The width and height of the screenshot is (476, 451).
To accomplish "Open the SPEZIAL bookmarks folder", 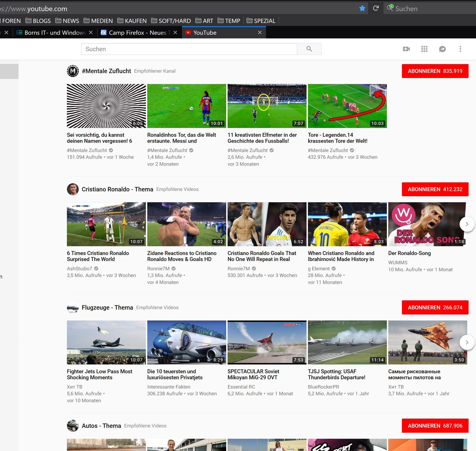I will 261,21.
